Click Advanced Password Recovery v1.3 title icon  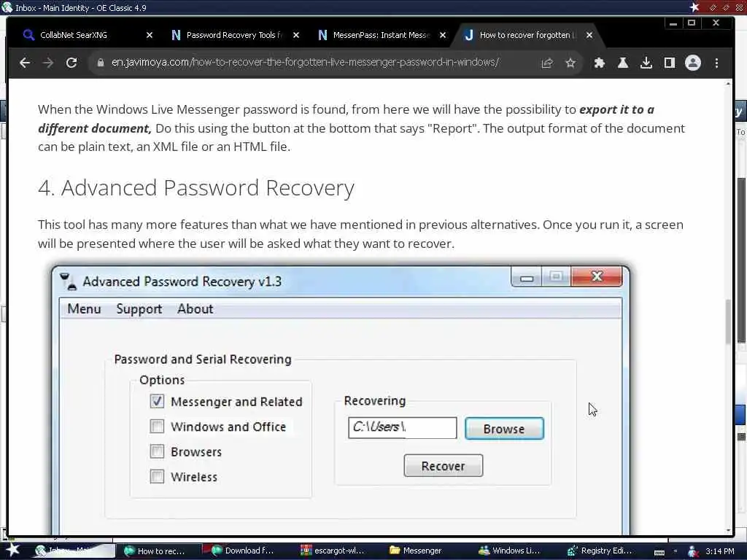[68, 281]
